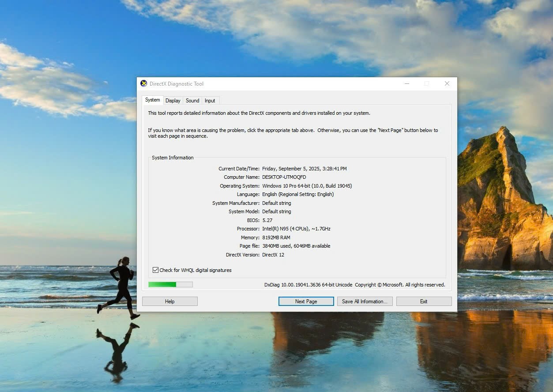Uncheck Check for WHQL digital signatures
Screen dimensions: 553x392
(155, 270)
